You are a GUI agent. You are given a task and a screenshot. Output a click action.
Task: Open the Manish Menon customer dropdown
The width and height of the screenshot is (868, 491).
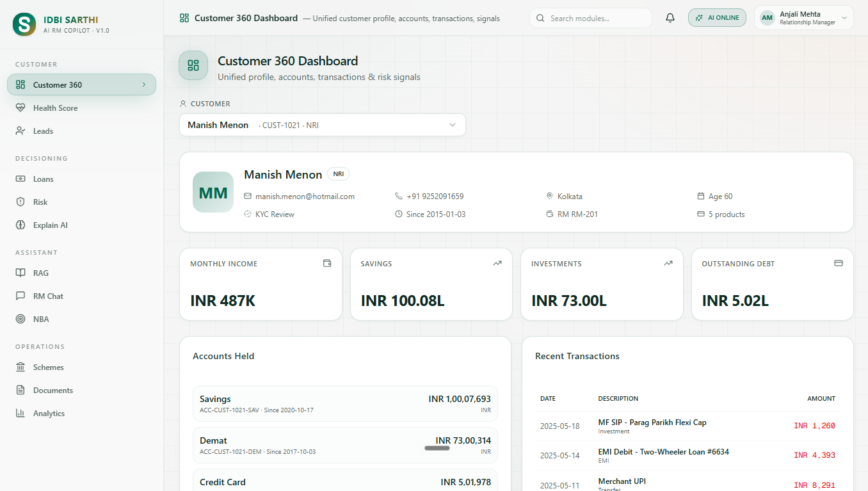(323, 125)
